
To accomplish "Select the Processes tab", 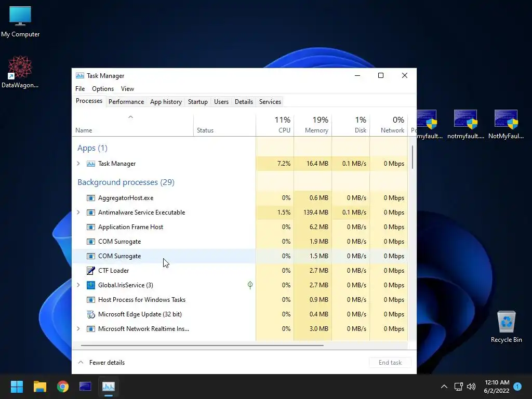I will click(x=89, y=101).
